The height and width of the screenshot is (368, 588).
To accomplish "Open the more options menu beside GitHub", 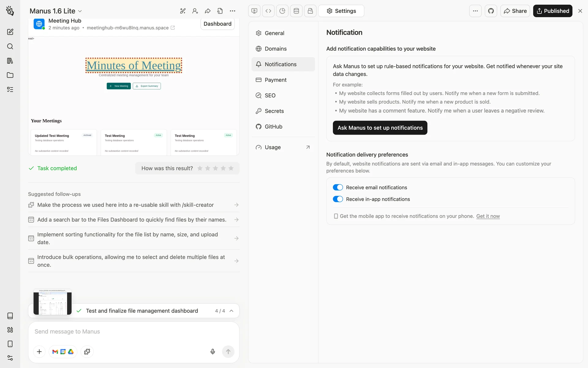I will coord(475,11).
